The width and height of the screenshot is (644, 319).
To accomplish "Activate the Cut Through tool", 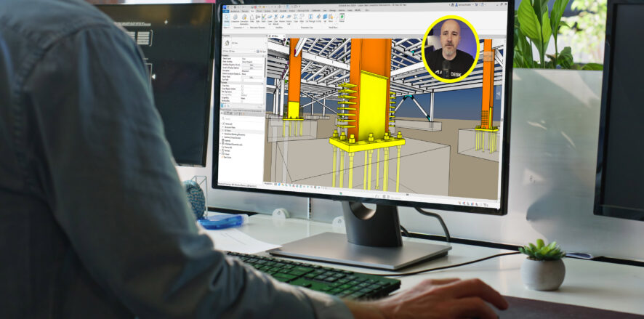I will (310, 18).
